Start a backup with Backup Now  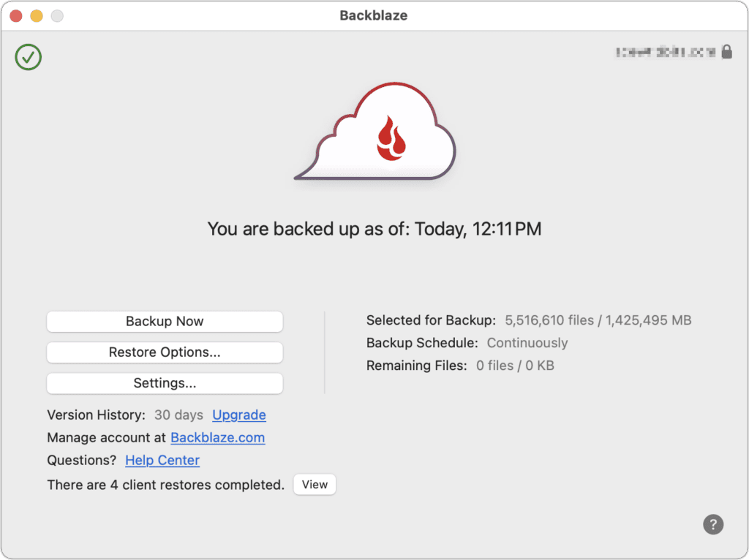click(165, 322)
